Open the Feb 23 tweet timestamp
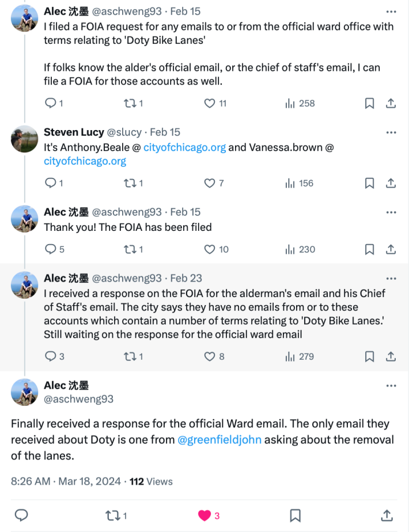 (186, 279)
